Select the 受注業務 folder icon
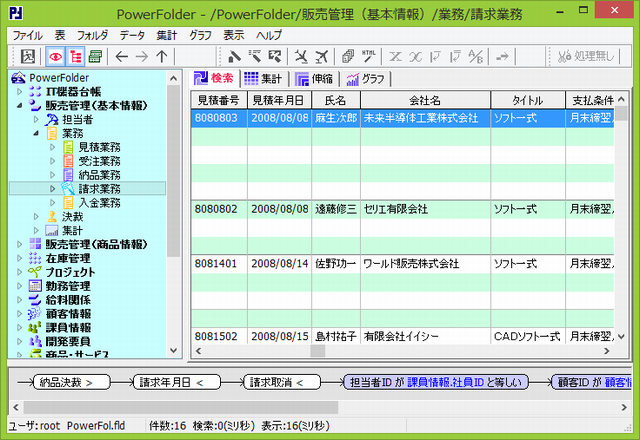640x440 pixels. (68, 161)
